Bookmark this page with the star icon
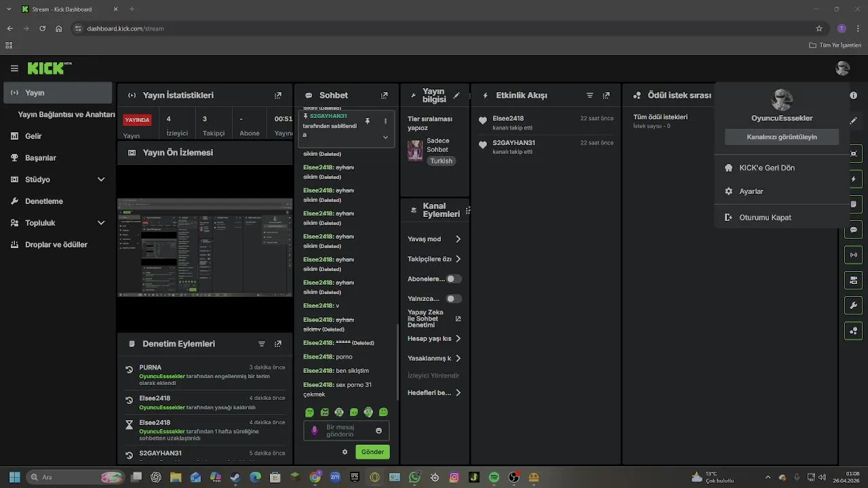 click(819, 28)
